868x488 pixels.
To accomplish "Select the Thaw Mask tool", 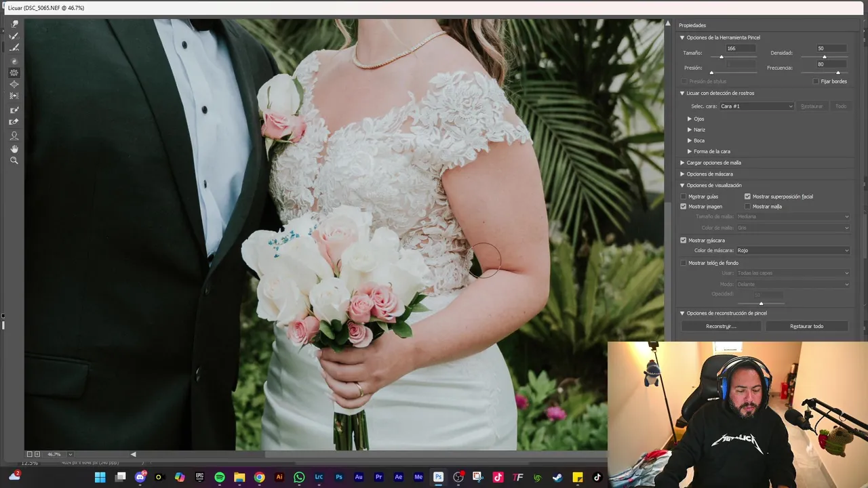I will point(14,122).
